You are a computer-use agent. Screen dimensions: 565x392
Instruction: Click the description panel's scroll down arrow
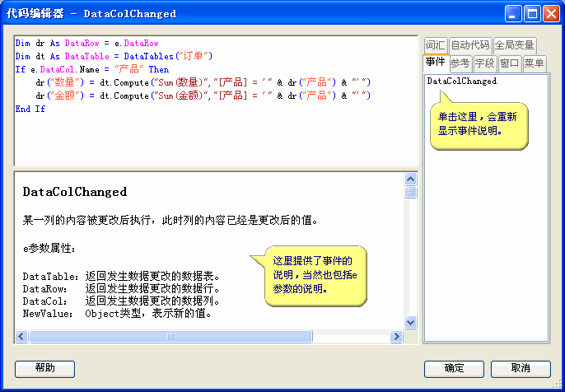click(x=410, y=323)
